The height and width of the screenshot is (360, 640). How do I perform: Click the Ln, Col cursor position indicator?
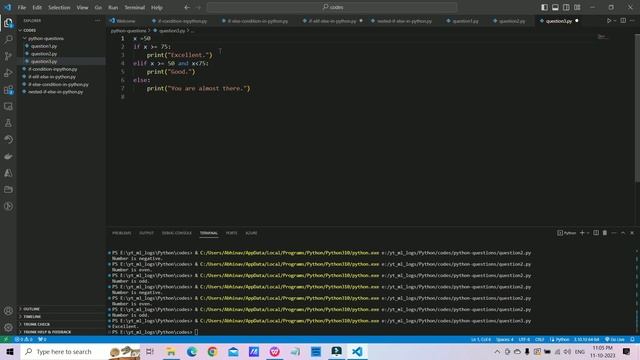[x=481, y=340]
